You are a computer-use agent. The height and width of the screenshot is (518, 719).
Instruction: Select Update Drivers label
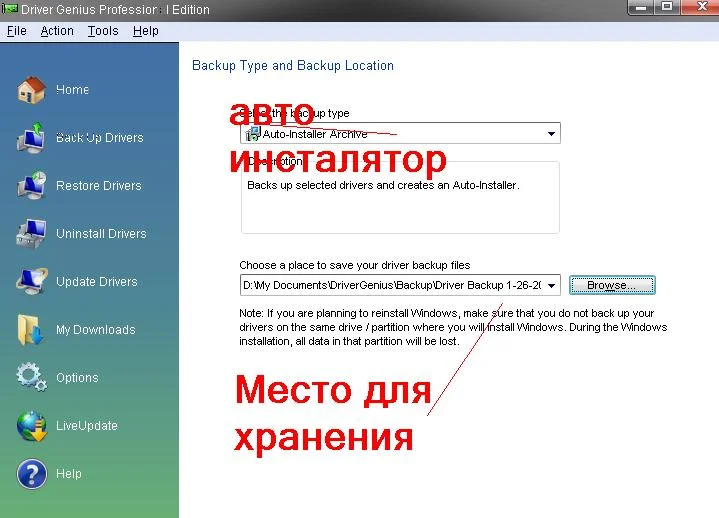click(97, 281)
